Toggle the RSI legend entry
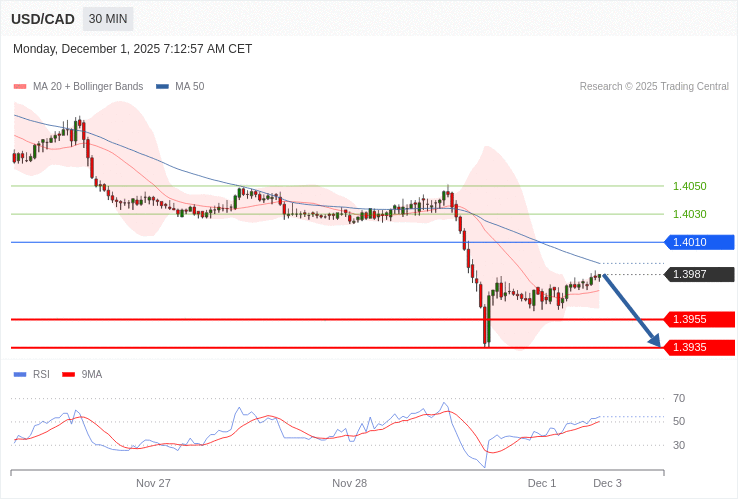This screenshot has width=738, height=500. point(32,374)
